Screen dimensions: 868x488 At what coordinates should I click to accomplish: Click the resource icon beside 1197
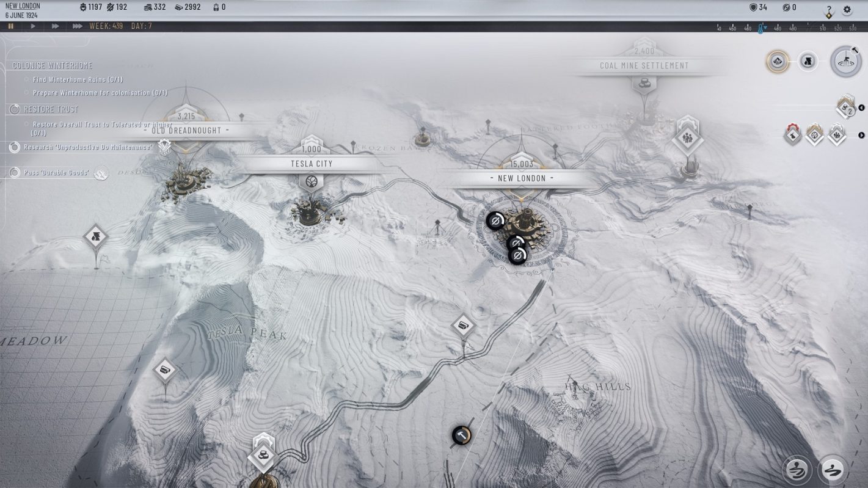(83, 7)
